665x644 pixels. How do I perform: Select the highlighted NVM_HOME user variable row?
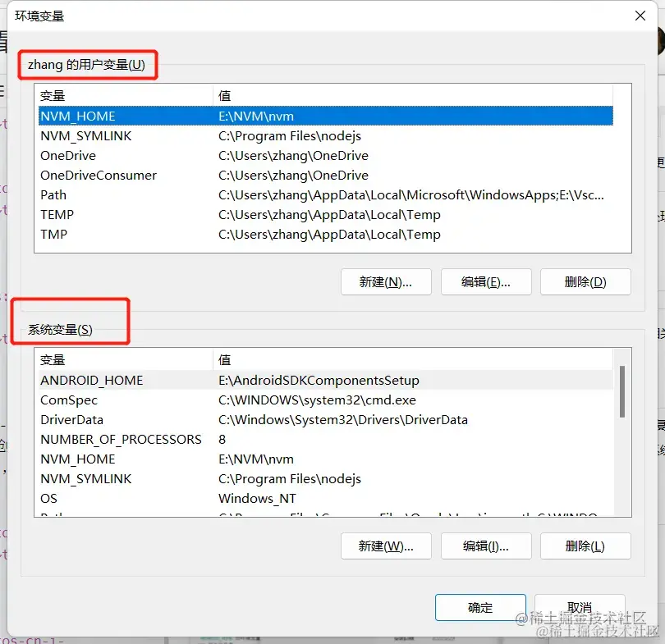tap(326, 116)
